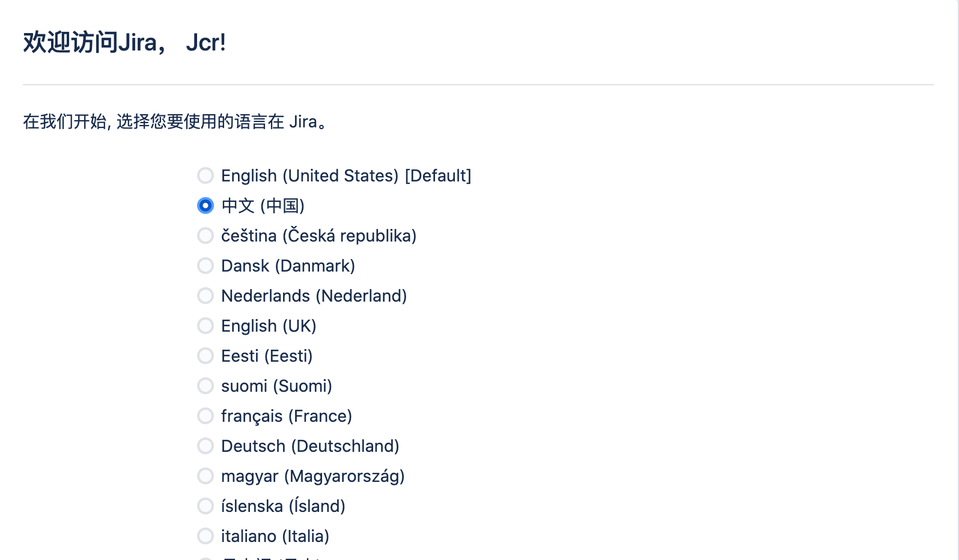Select suomi (Suomi) radio option

tap(205, 386)
